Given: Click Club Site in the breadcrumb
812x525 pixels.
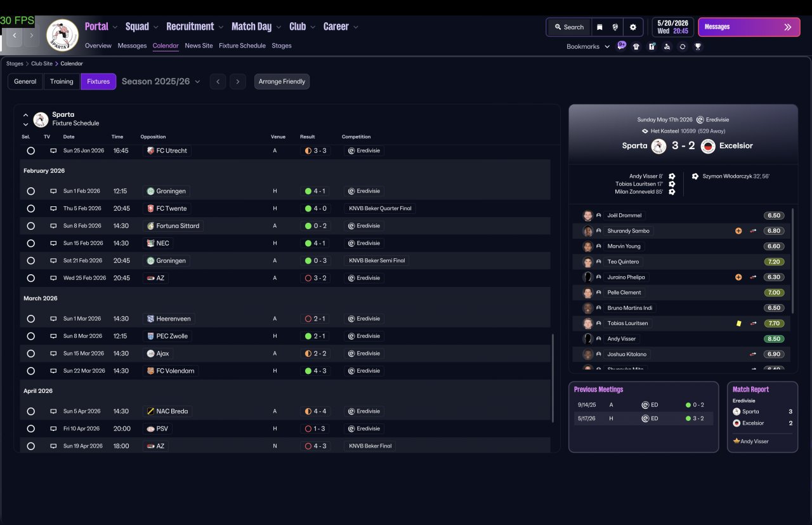Looking at the screenshot, I should (x=42, y=63).
